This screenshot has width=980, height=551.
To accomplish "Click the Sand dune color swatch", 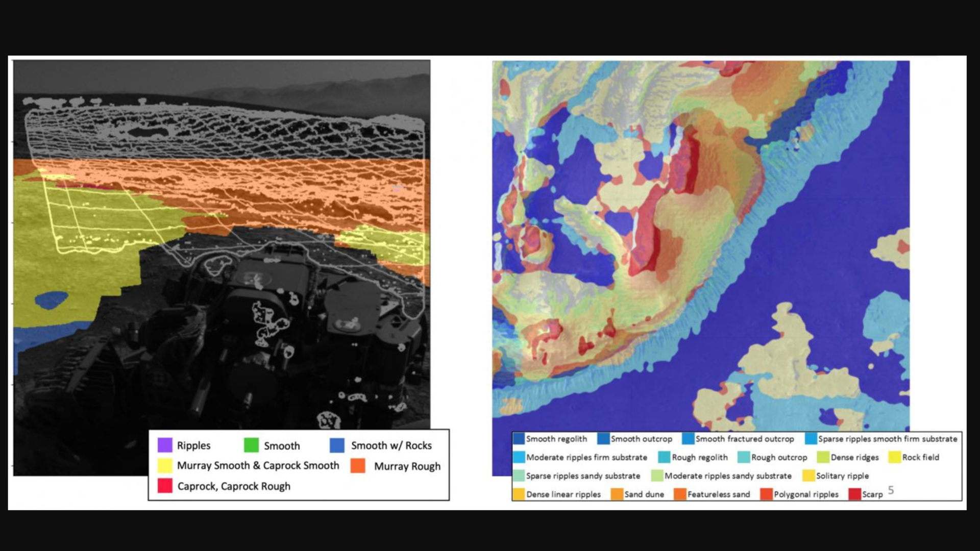I will click(x=617, y=494).
